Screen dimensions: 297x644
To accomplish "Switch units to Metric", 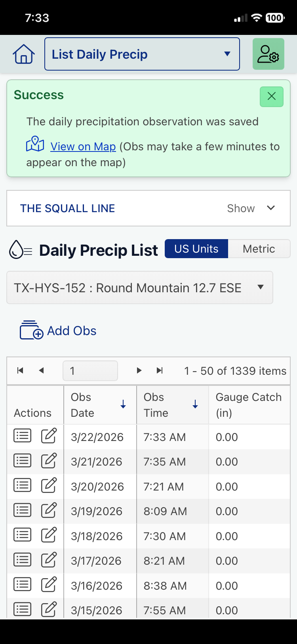I will tap(259, 249).
